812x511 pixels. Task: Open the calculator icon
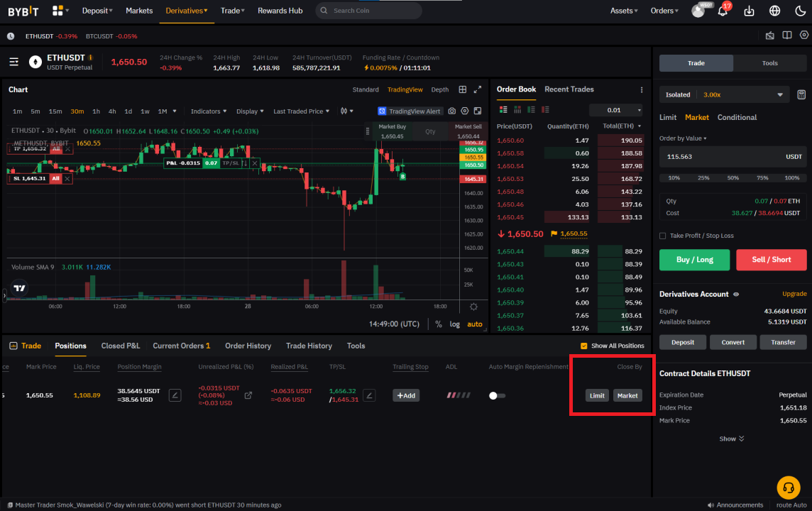pyautogui.click(x=801, y=94)
